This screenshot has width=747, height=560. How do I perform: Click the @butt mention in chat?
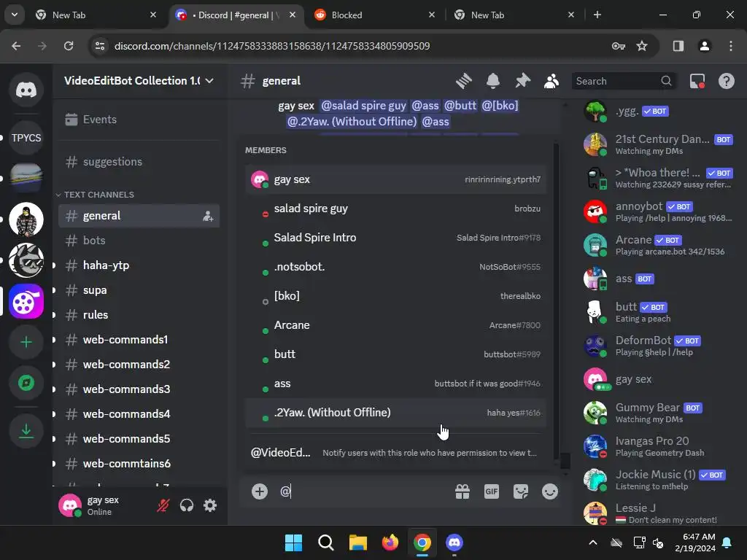pyautogui.click(x=460, y=105)
